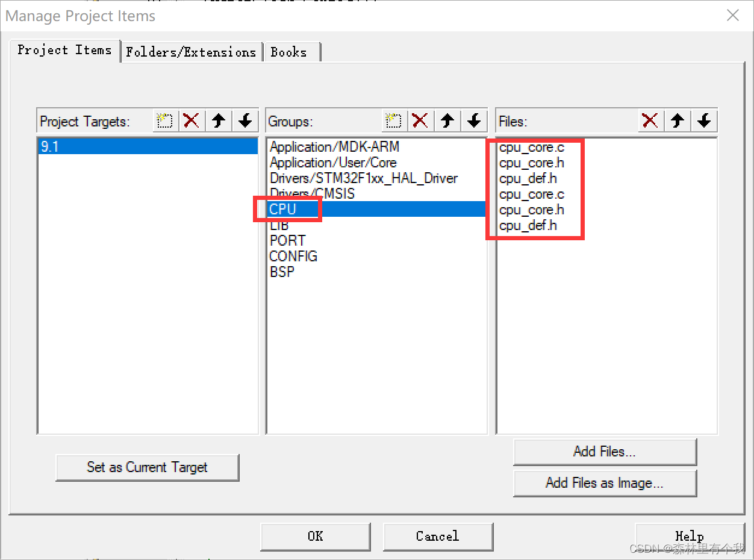Select the Application/MDK-ARM group
Image resolution: width=754 pixels, height=560 pixels.
[x=376, y=146]
